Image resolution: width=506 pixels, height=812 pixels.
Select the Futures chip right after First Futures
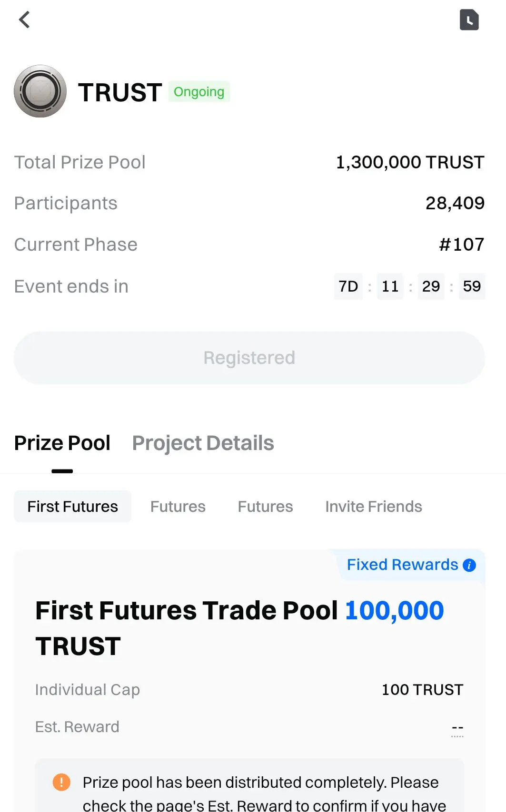point(178,507)
